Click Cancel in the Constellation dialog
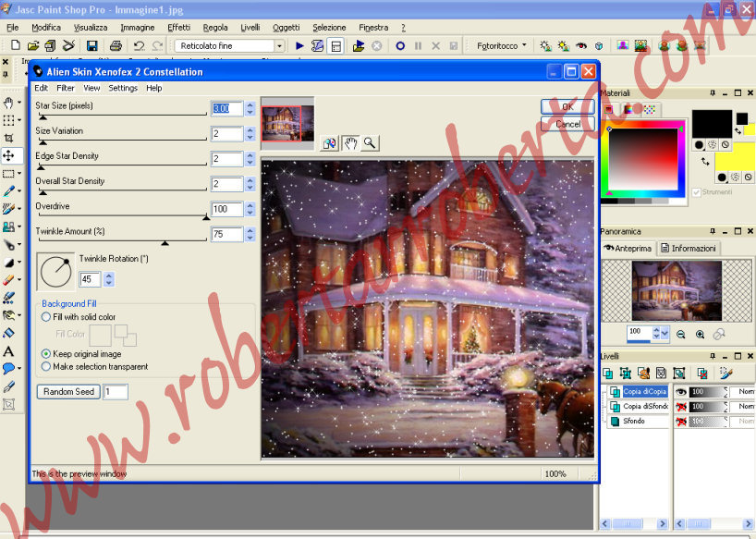Image resolution: width=756 pixels, height=539 pixels. (567, 124)
